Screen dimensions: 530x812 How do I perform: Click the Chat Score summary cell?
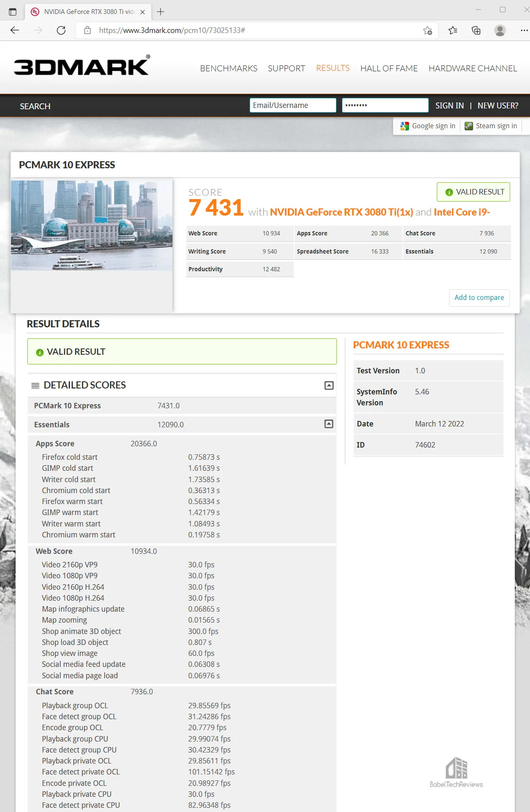pyautogui.click(x=457, y=233)
